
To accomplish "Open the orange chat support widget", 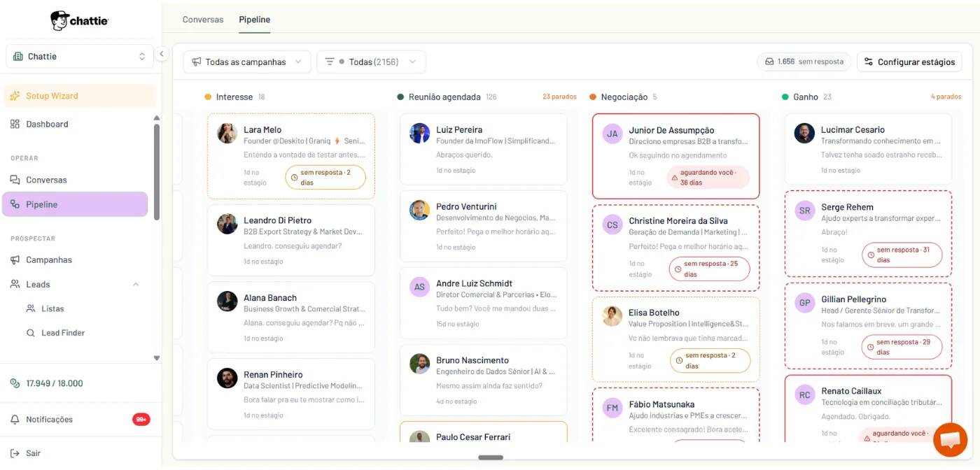I will [x=950, y=440].
